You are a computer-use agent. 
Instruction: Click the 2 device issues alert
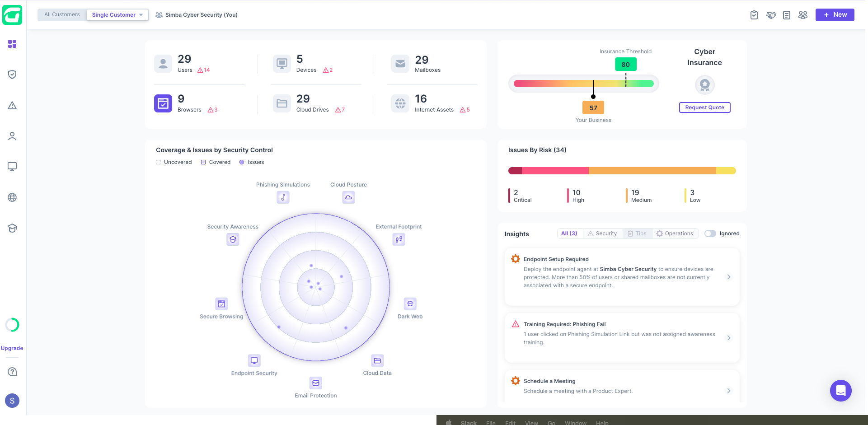328,70
